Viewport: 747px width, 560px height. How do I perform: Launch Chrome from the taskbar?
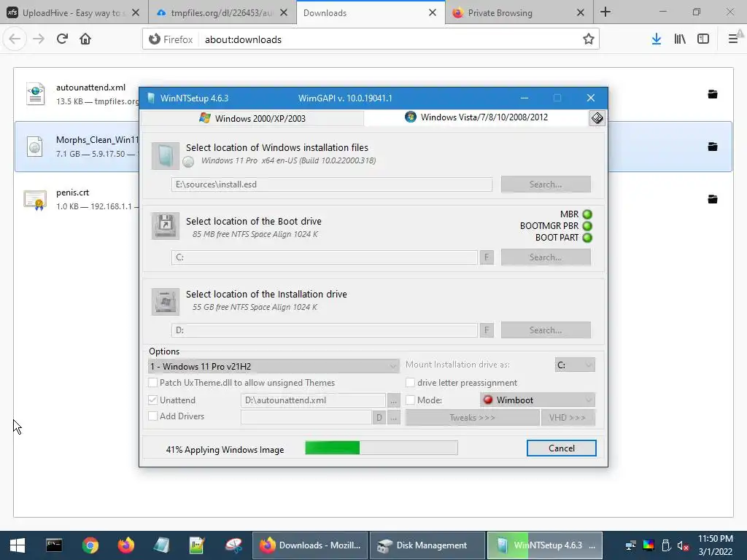(x=90, y=545)
